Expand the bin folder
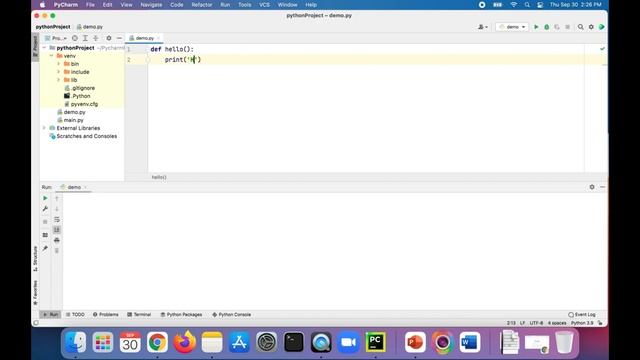Screen dimensions: 640x360 [x=59, y=64]
